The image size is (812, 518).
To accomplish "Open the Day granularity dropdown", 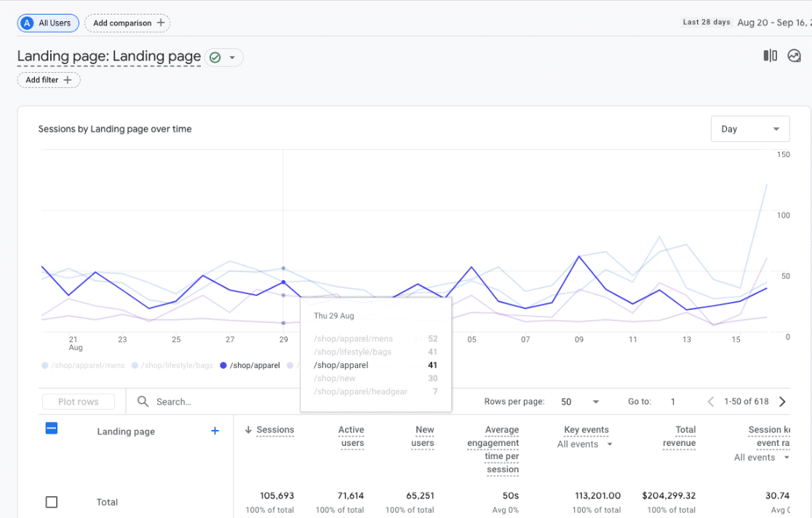I will click(x=749, y=129).
